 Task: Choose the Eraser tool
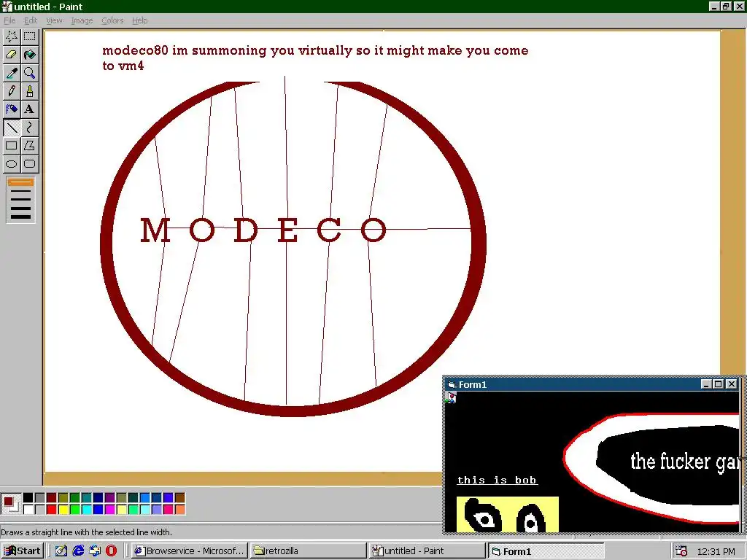point(12,54)
